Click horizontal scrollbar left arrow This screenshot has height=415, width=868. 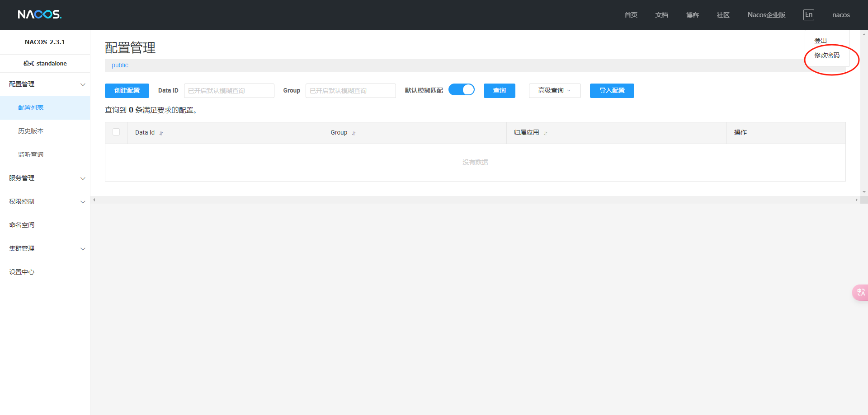pos(94,200)
